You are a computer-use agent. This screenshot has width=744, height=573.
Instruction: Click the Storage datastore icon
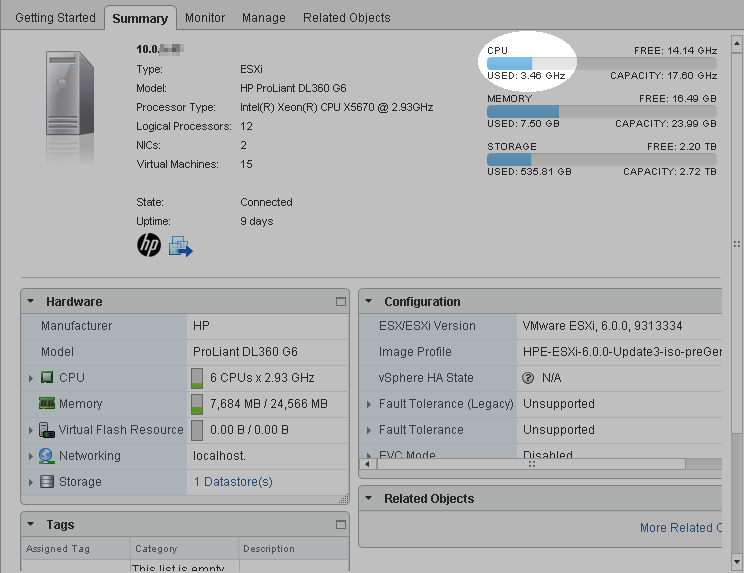click(46, 481)
